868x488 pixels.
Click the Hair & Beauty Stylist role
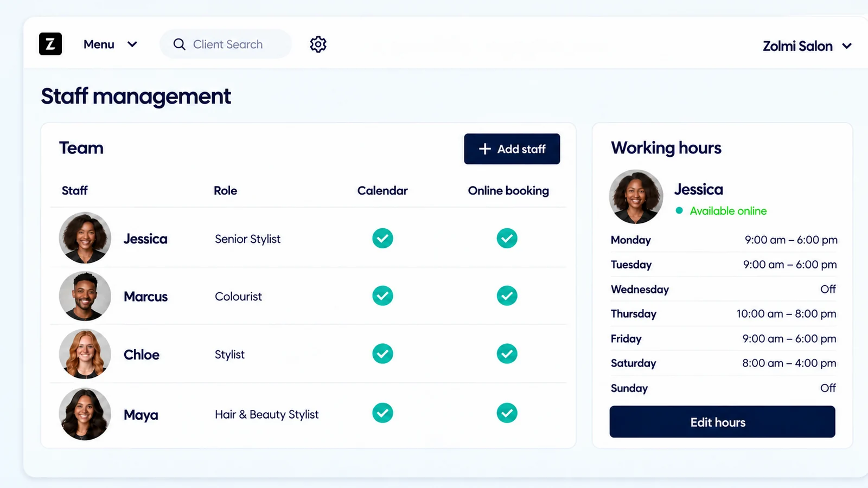(x=266, y=414)
